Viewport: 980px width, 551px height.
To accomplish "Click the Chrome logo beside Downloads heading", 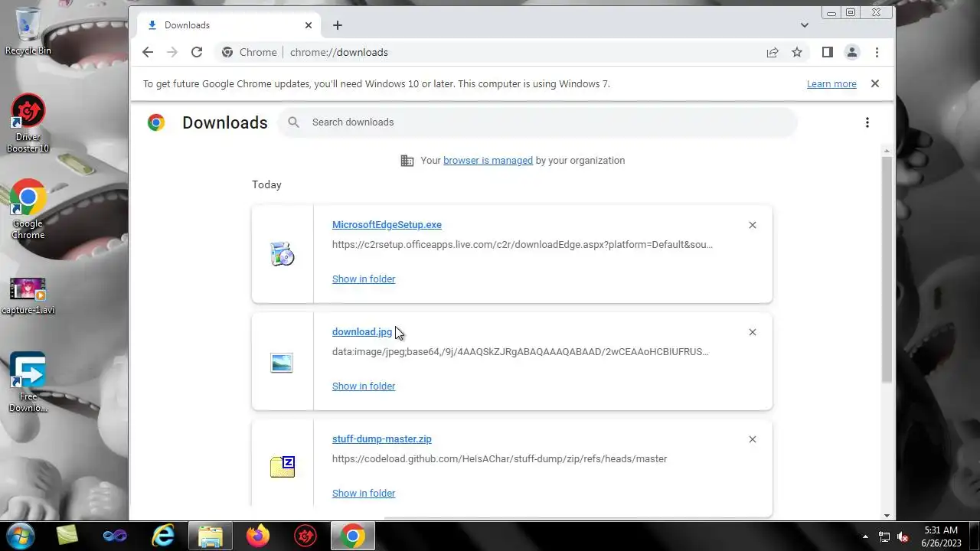I will click(x=156, y=122).
